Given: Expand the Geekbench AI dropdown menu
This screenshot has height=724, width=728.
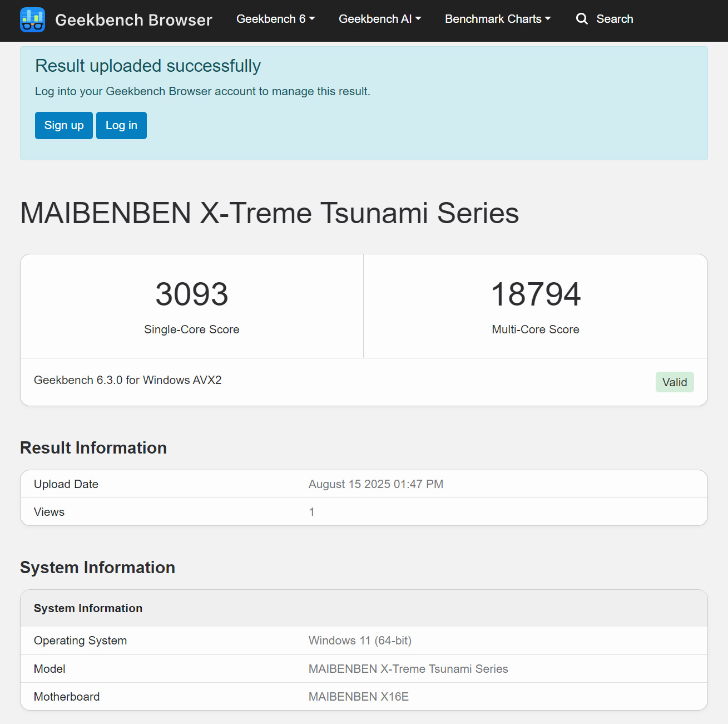Looking at the screenshot, I should point(380,19).
